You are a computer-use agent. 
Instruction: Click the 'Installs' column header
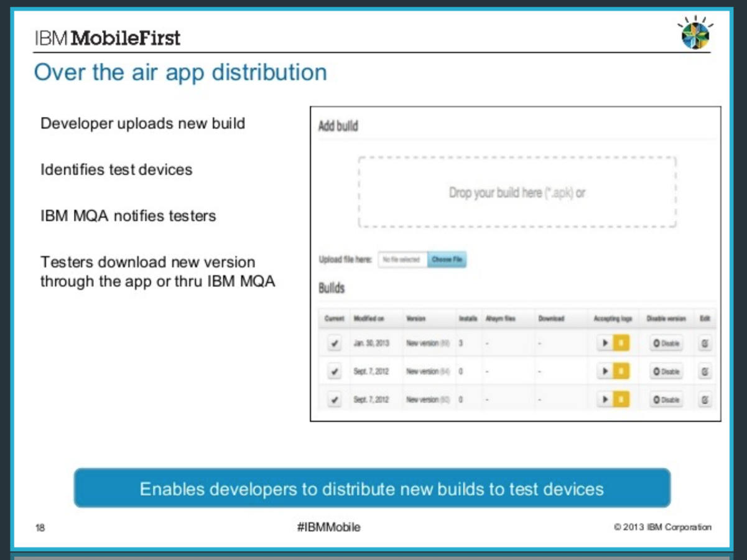click(x=468, y=319)
